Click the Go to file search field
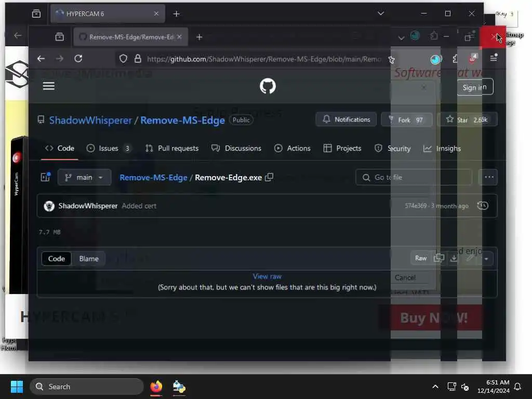The height and width of the screenshot is (399, 532). tap(414, 177)
